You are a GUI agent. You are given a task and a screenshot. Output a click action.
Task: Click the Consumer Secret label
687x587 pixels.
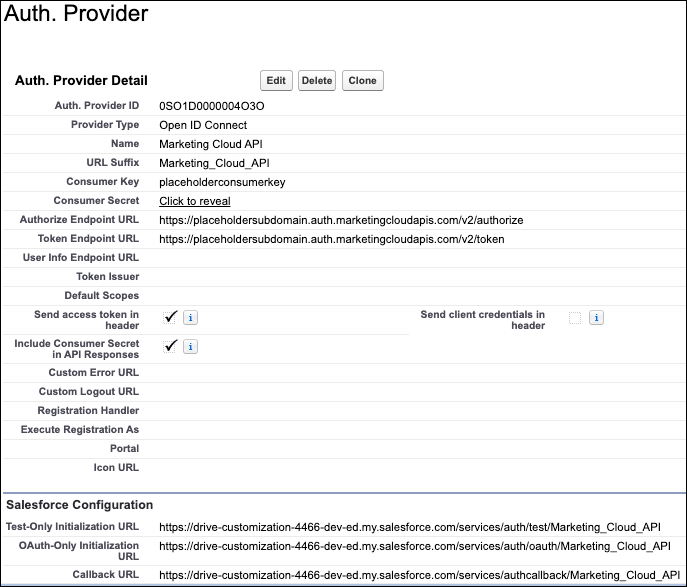(96, 201)
